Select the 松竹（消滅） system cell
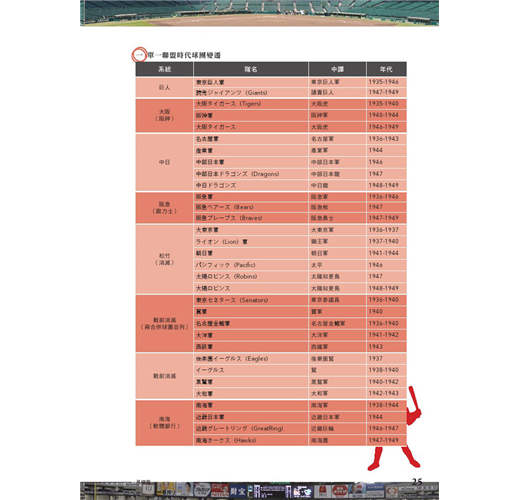The width and height of the screenshot is (520, 500). [x=164, y=259]
